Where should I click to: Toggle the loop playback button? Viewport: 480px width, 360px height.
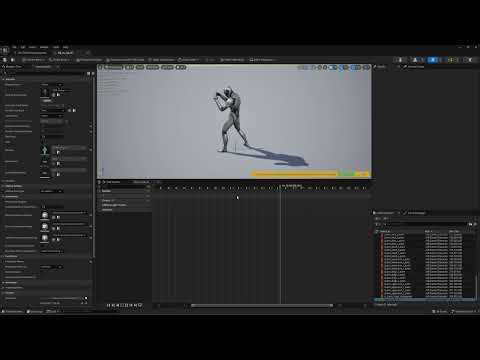140,305
